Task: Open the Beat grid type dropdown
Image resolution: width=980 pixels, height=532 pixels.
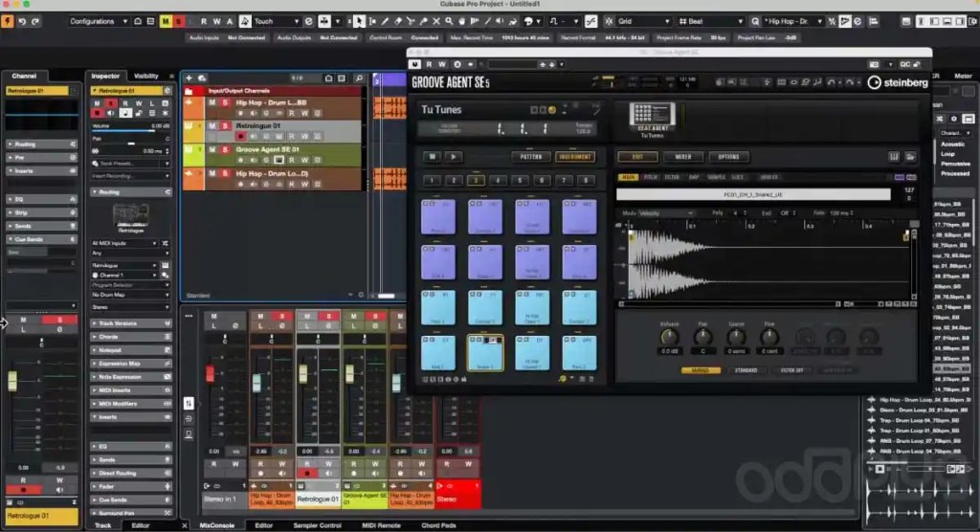Action: click(x=711, y=21)
